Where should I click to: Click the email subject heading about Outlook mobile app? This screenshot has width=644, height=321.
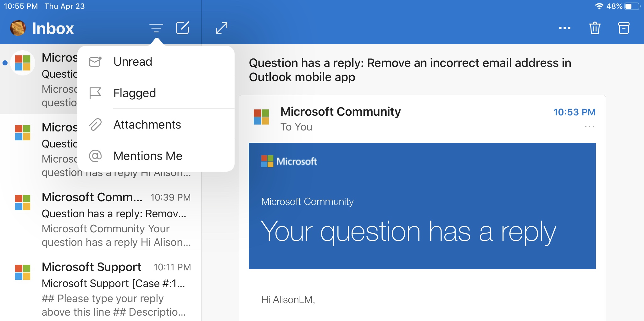[x=410, y=70]
